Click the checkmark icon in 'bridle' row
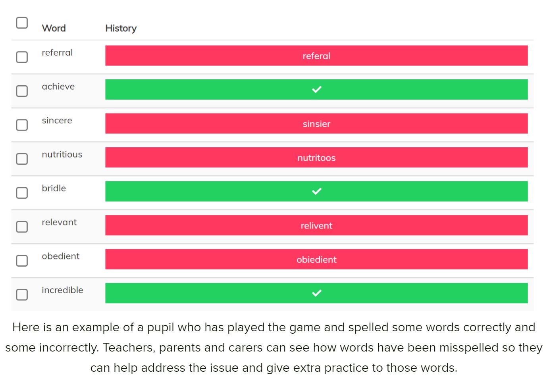The image size is (549, 392). [316, 191]
